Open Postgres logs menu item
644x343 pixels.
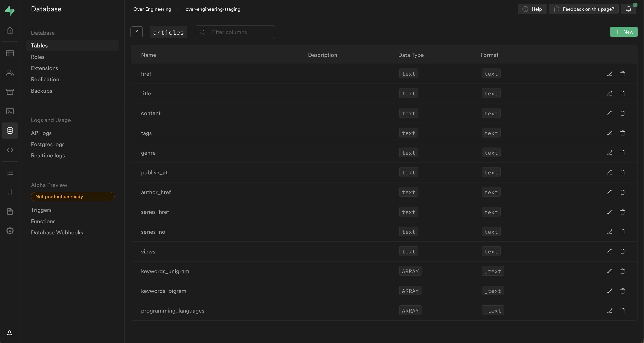(x=48, y=144)
